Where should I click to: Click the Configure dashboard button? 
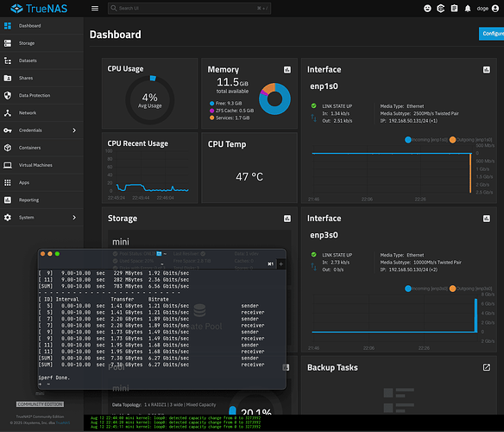tap(491, 34)
